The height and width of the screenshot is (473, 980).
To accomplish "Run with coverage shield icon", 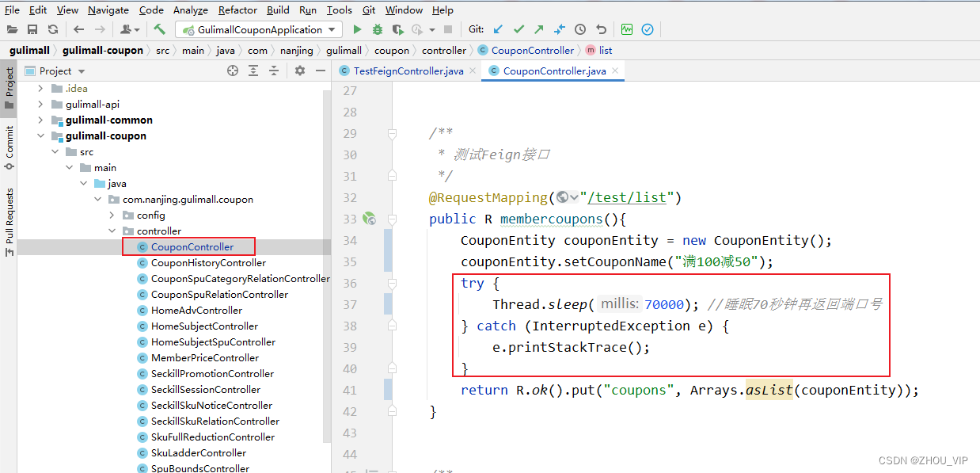I will (398, 29).
